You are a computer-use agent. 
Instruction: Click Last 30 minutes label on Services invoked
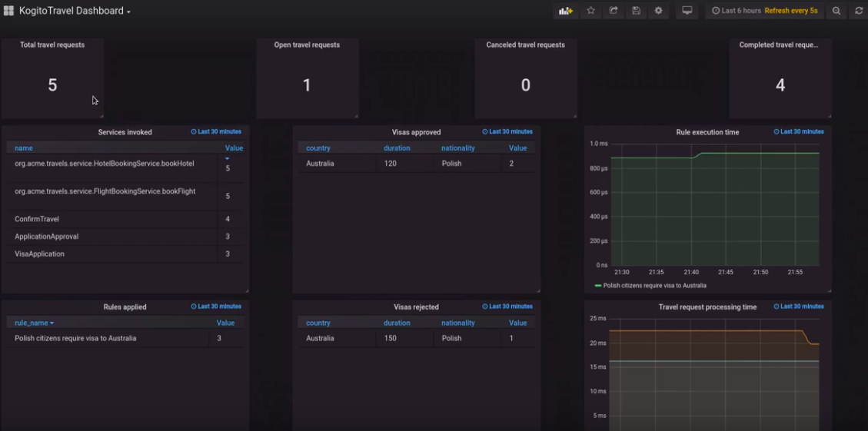pos(216,131)
